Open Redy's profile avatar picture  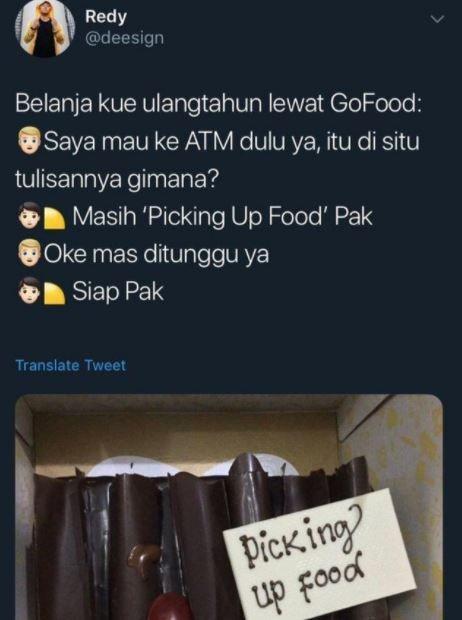coord(45,28)
